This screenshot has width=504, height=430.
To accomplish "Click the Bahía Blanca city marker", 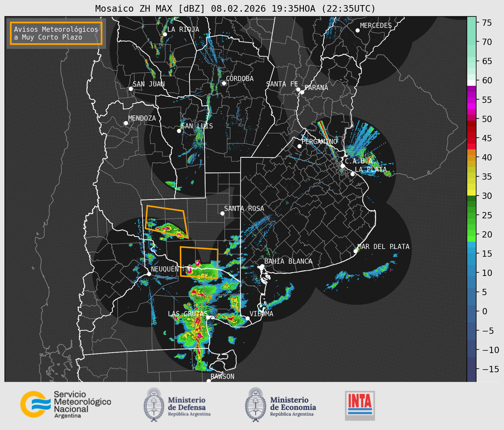I will pyautogui.click(x=262, y=266).
